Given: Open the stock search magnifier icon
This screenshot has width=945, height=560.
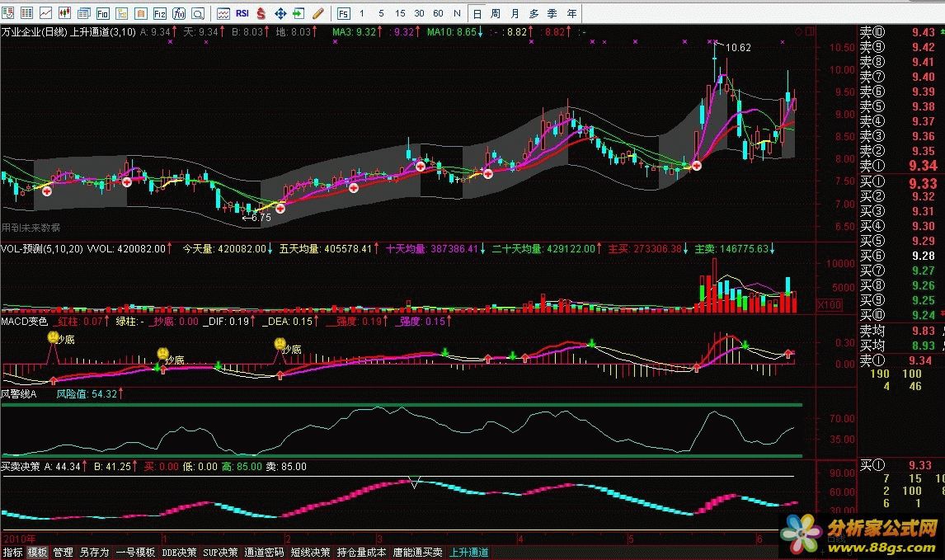Looking at the screenshot, I should click(x=198, y=12).
